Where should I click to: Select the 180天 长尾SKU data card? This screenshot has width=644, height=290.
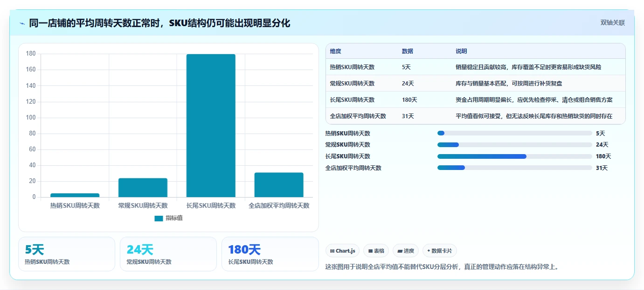tap(270, 254)
